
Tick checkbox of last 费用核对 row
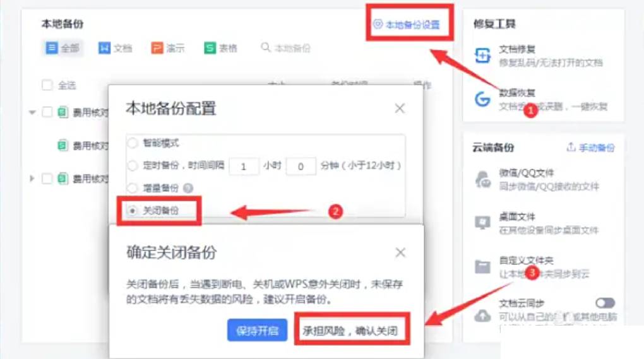(x=47, y=179)
